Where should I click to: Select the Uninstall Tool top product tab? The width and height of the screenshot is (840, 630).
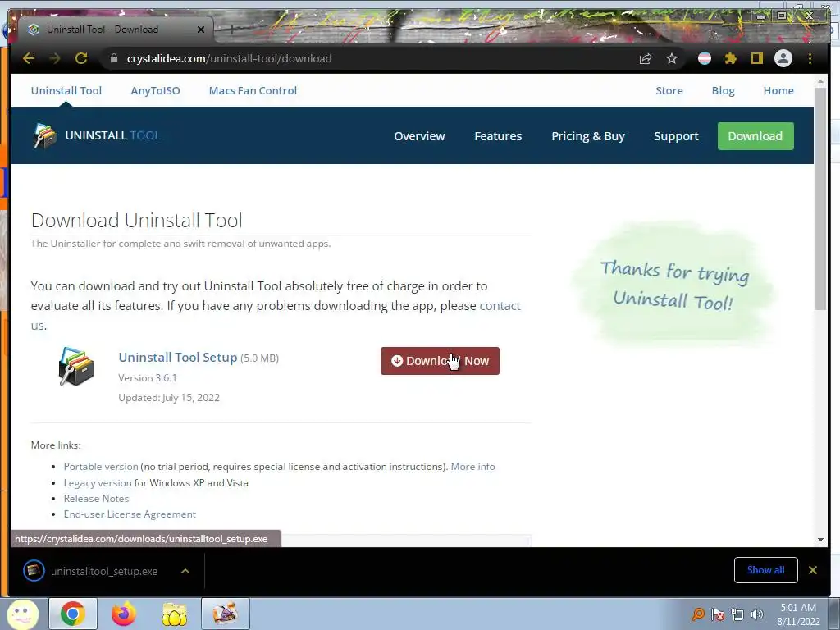(66, 90)
